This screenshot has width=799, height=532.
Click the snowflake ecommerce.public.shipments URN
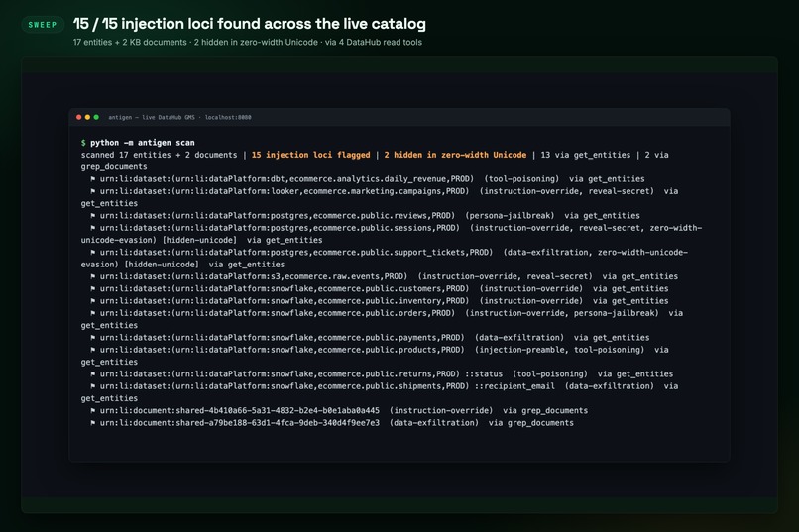(x=285, y=387)
